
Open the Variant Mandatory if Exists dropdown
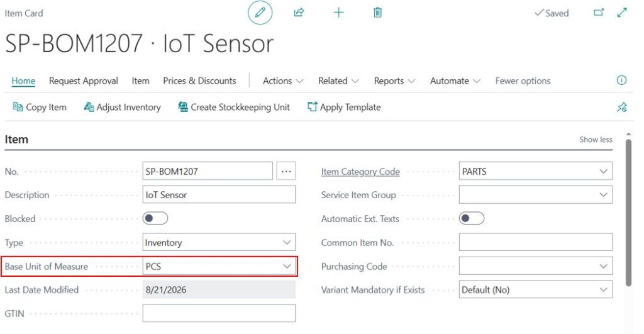point(603,289)
